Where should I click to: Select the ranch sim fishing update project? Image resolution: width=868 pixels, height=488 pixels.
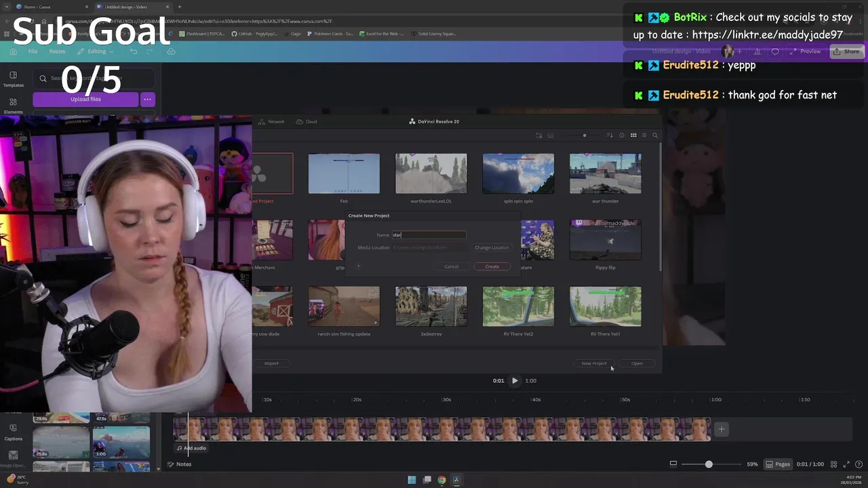point(344,306)
